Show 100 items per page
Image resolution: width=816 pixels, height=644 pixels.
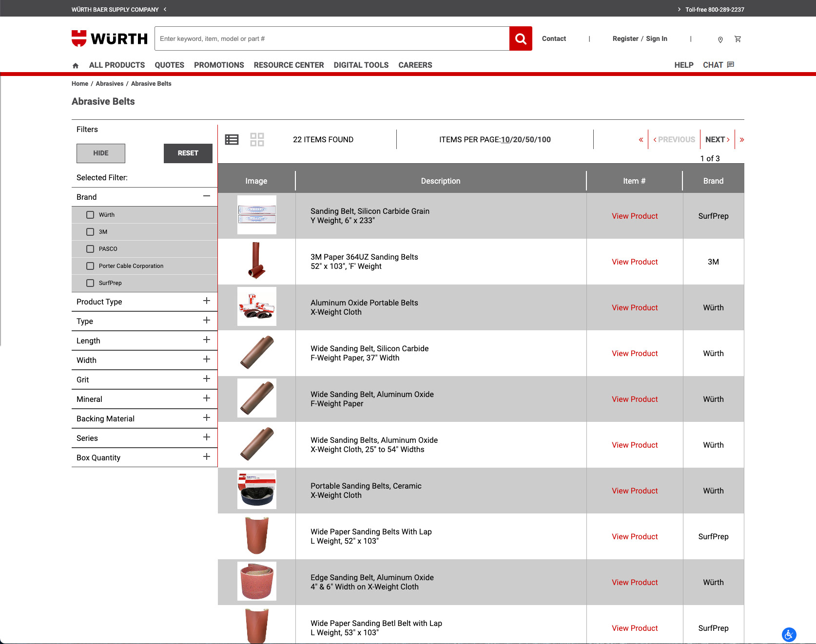coord(544,140)
